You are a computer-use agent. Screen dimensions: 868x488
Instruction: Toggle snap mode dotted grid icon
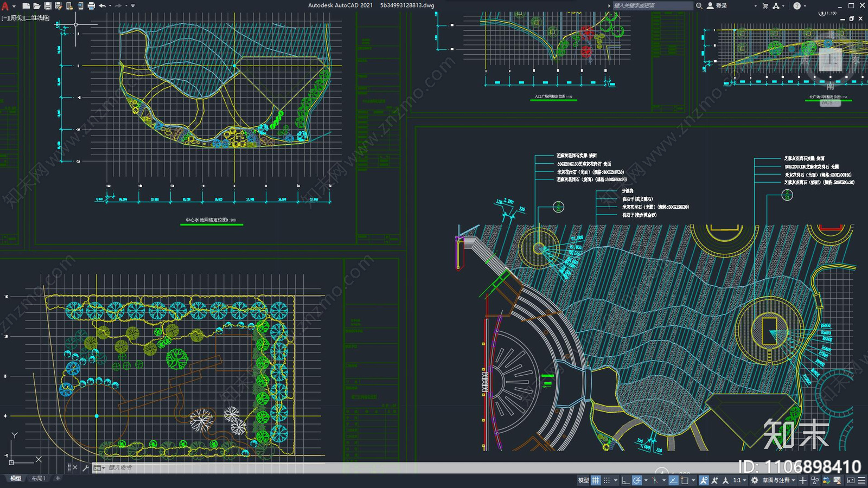[607, 480]
